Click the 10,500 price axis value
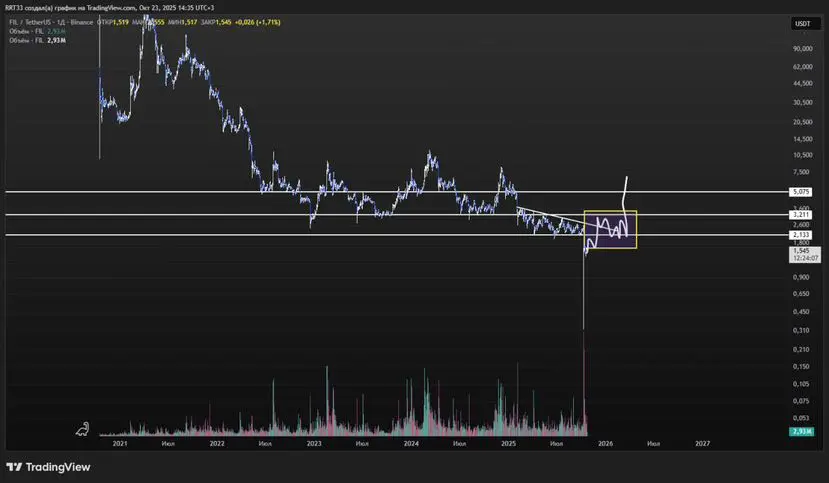This screenshot has height=483, width=829. 803,155
